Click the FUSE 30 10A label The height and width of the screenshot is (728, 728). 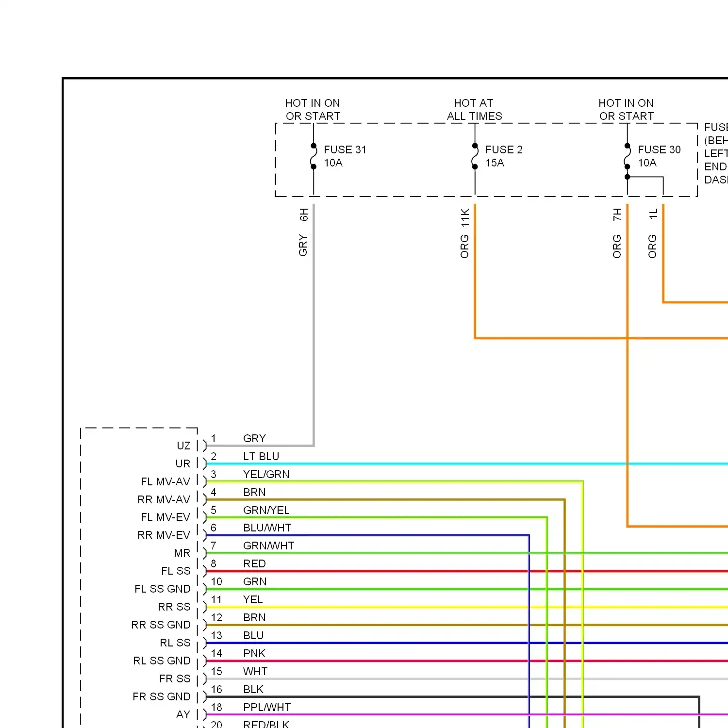pyautogui.click(x=659, y=156)
